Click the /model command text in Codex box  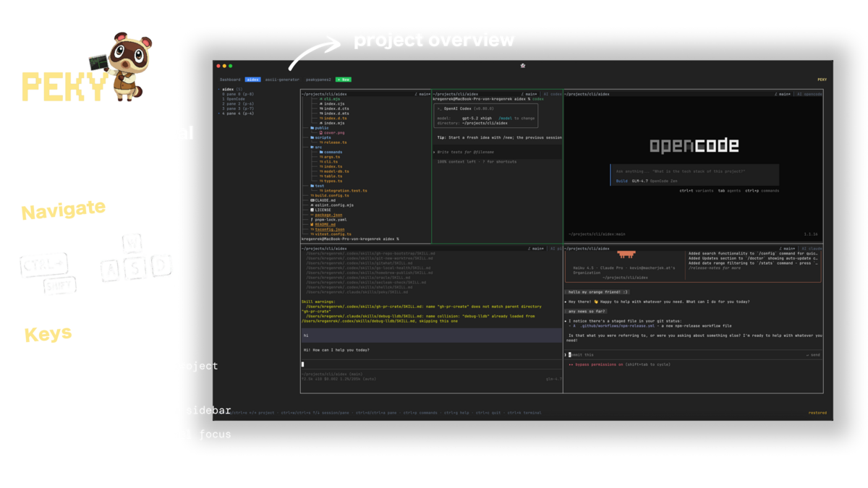504,118
